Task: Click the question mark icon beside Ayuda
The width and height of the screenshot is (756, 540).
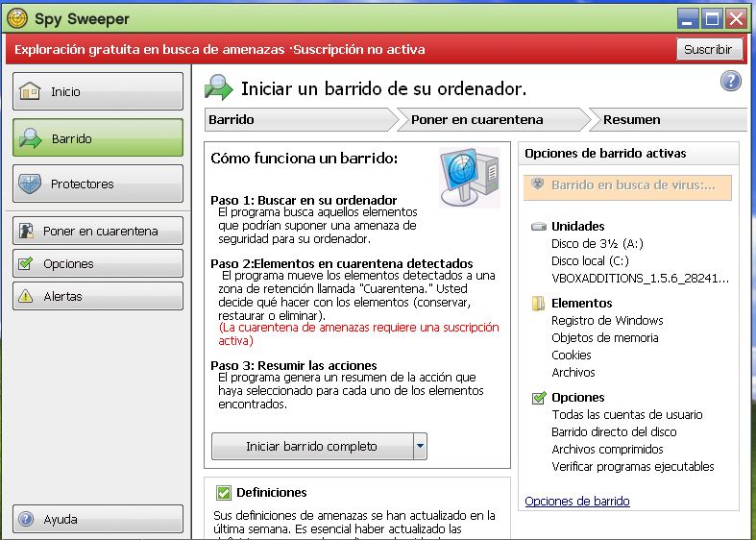Action: (26, 519)
